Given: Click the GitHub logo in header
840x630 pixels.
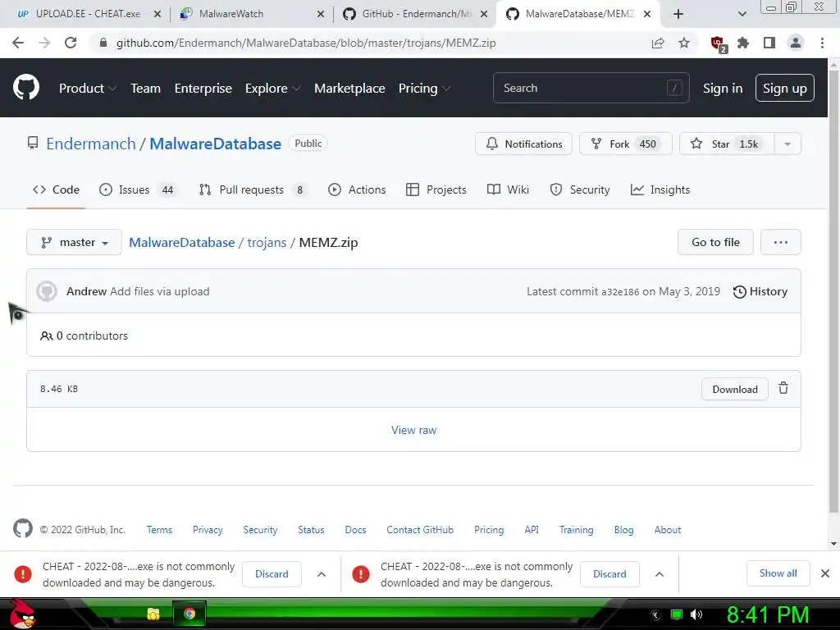Looking at the screenshot, I should click(25, 88).
